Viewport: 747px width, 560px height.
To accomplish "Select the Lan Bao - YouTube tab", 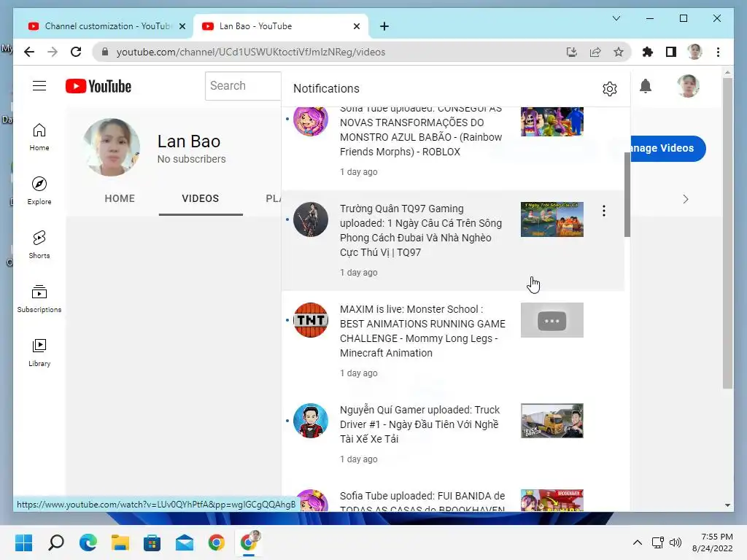I will pyautogui.click(x=280, y=26).
